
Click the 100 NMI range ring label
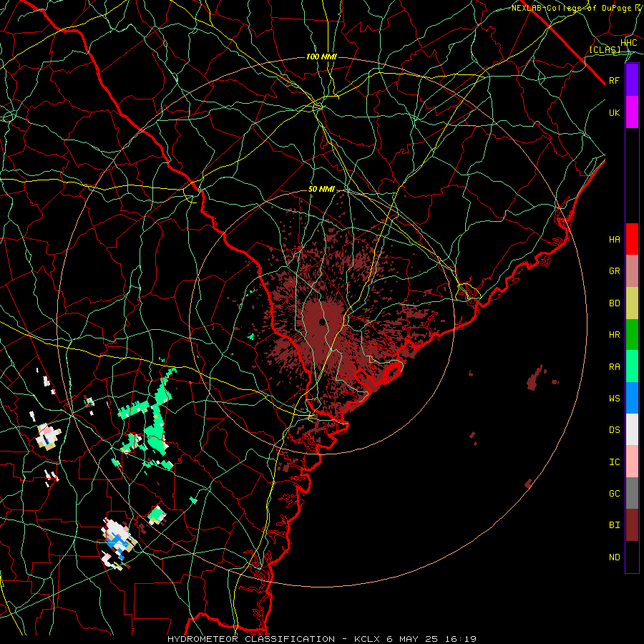pos(321,57)
